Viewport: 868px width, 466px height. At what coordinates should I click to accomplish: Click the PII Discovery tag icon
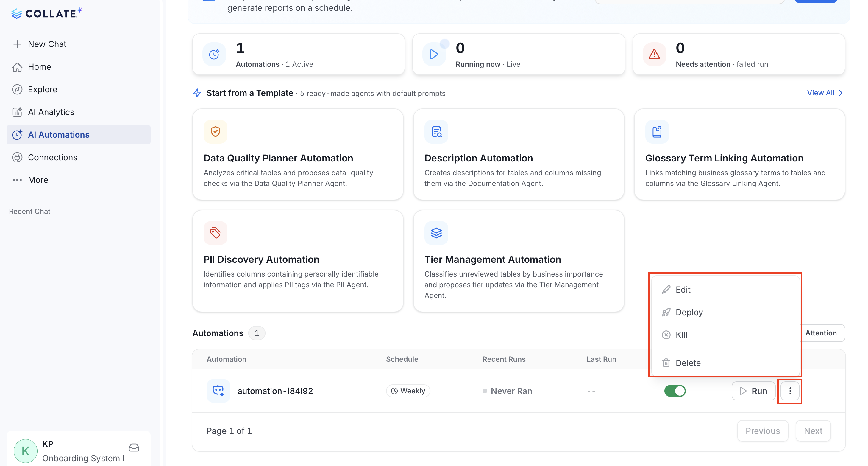[x=215, y=233]
